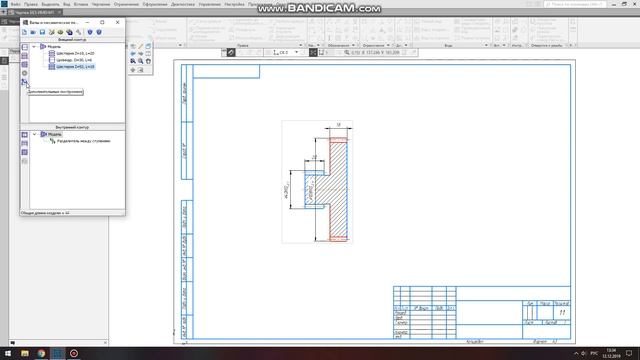Click topmost icon in Внутренний контур sidebar

click(x=24, y=135)
